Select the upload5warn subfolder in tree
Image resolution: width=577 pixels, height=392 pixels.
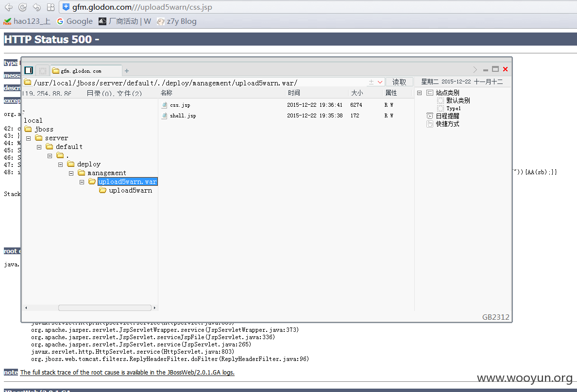point(130,191)
